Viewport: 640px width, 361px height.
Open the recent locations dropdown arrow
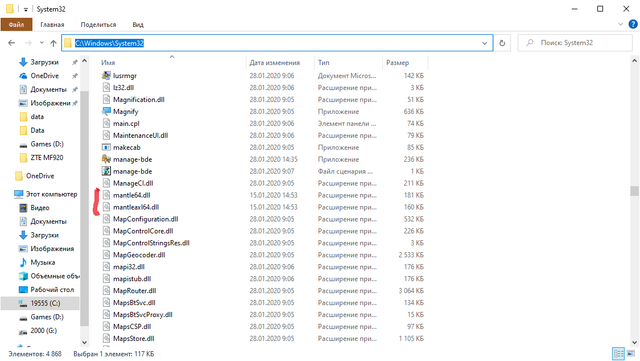click(x=41, y=43)
